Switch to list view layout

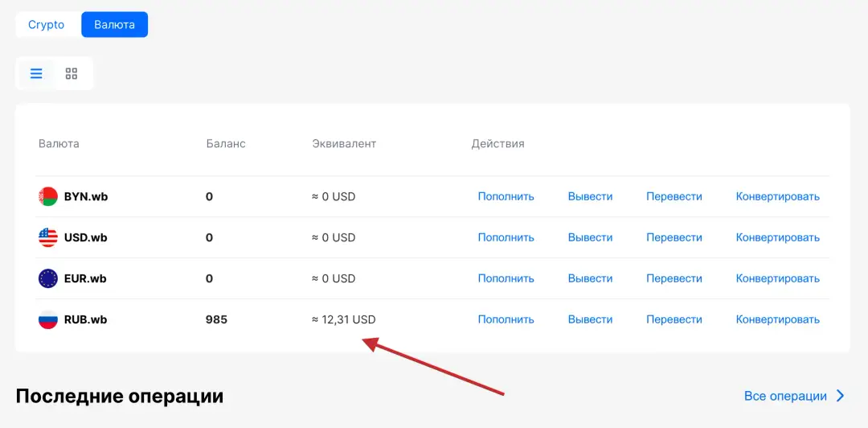36,74
